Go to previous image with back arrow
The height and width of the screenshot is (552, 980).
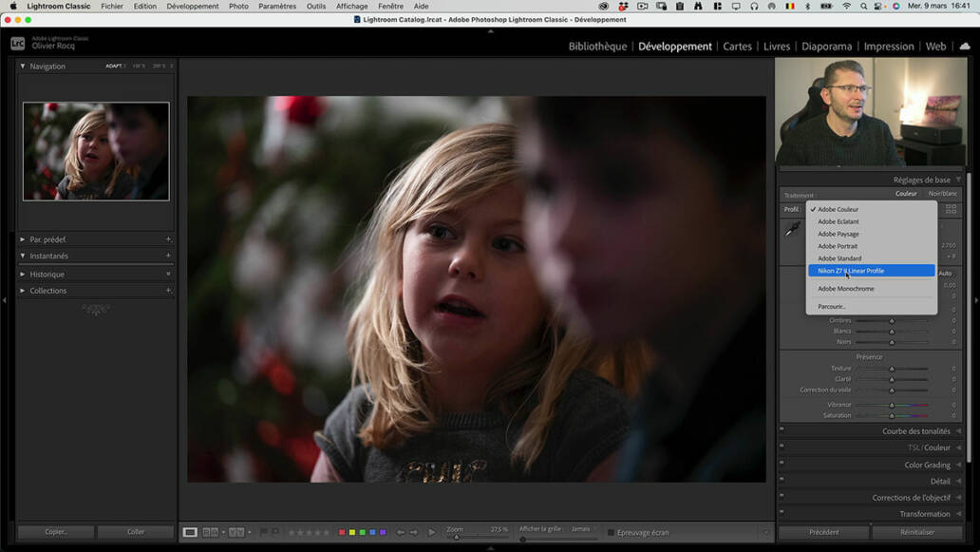[401, 532]
